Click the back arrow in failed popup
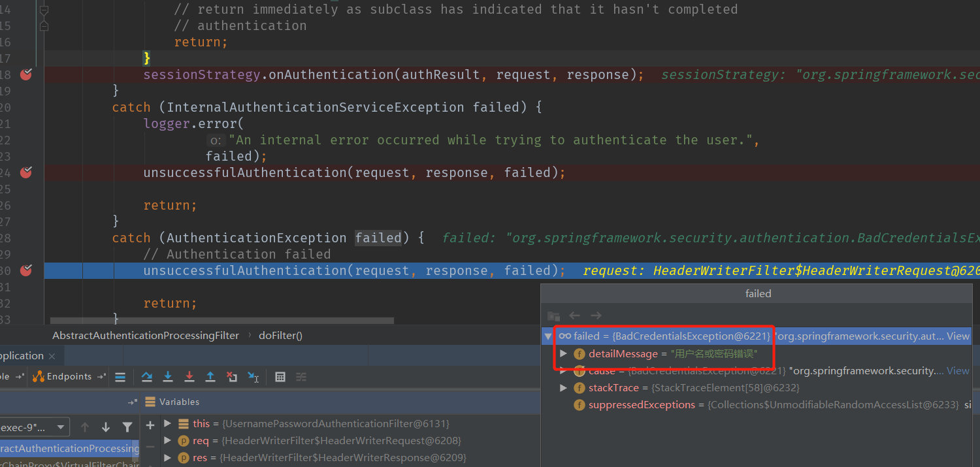 pyautogui.click(x=574, y=315)
